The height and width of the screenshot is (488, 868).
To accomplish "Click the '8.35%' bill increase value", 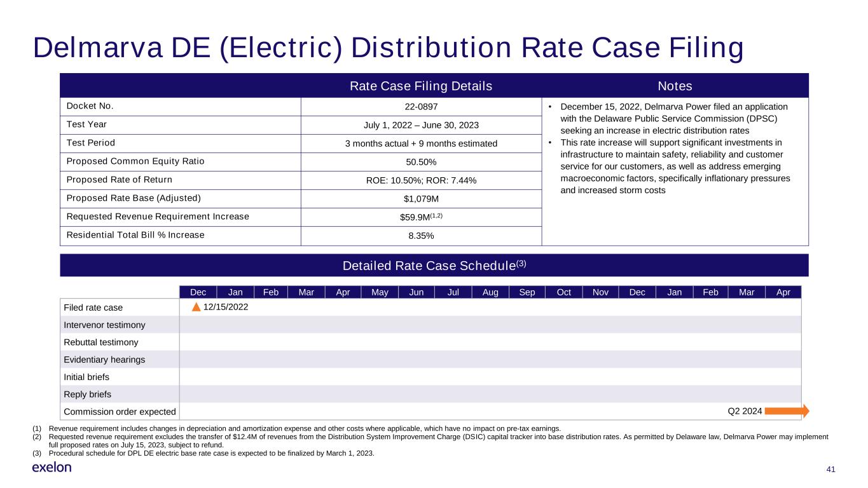I will click(421, 236).
